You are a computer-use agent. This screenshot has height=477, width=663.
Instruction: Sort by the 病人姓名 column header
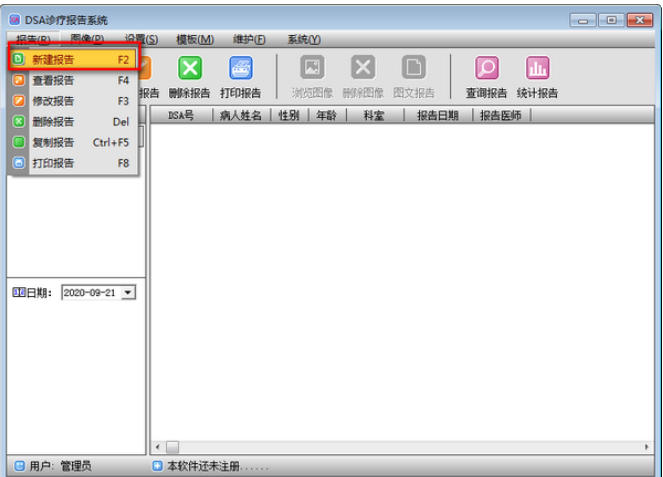point(241,115)
